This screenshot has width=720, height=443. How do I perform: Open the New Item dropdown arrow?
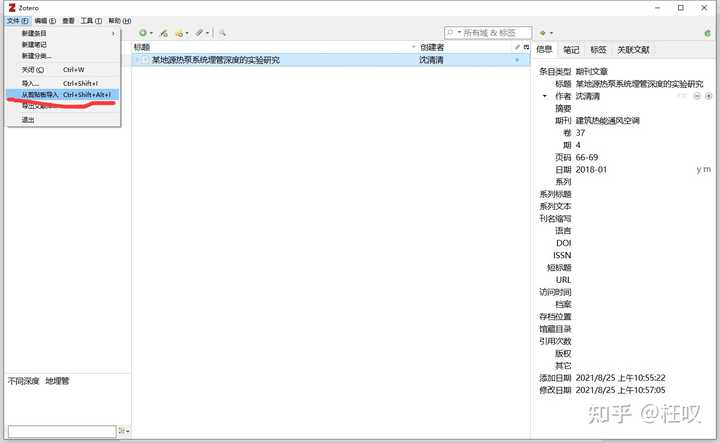(151, 34)
